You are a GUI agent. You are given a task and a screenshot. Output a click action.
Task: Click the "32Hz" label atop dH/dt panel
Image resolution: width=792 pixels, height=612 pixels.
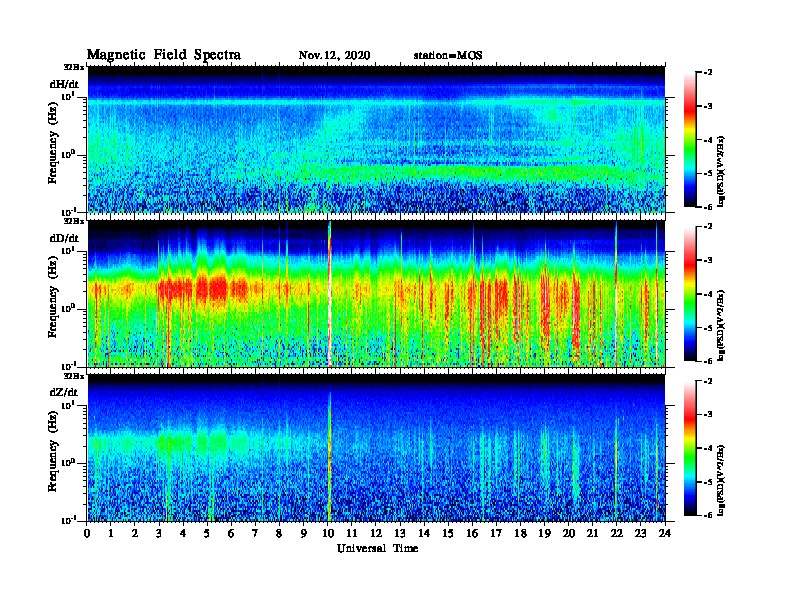coord(74,67)
